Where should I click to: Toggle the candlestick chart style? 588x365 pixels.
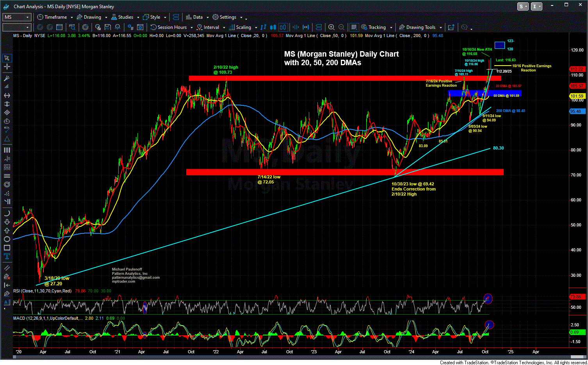tap(273, 27)
